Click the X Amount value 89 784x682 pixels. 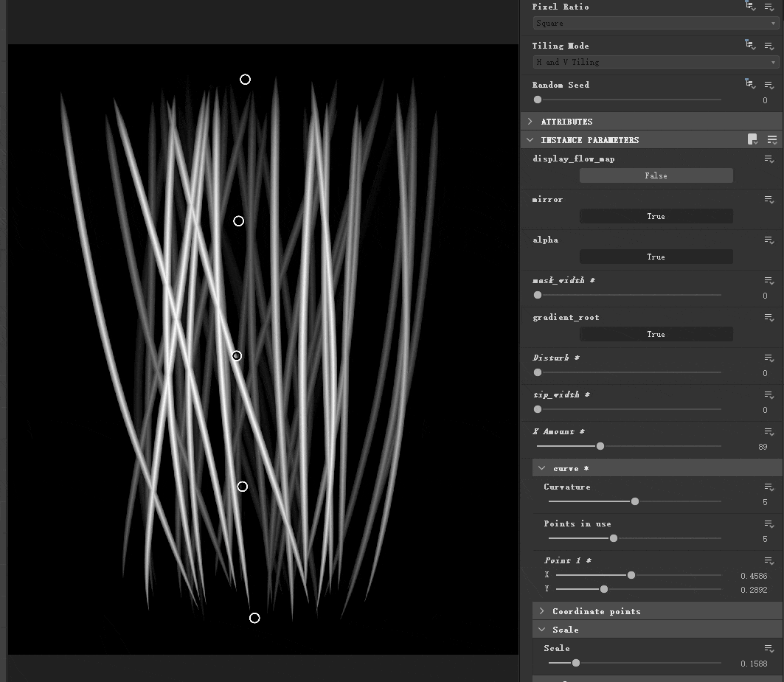tap(763, 447)
